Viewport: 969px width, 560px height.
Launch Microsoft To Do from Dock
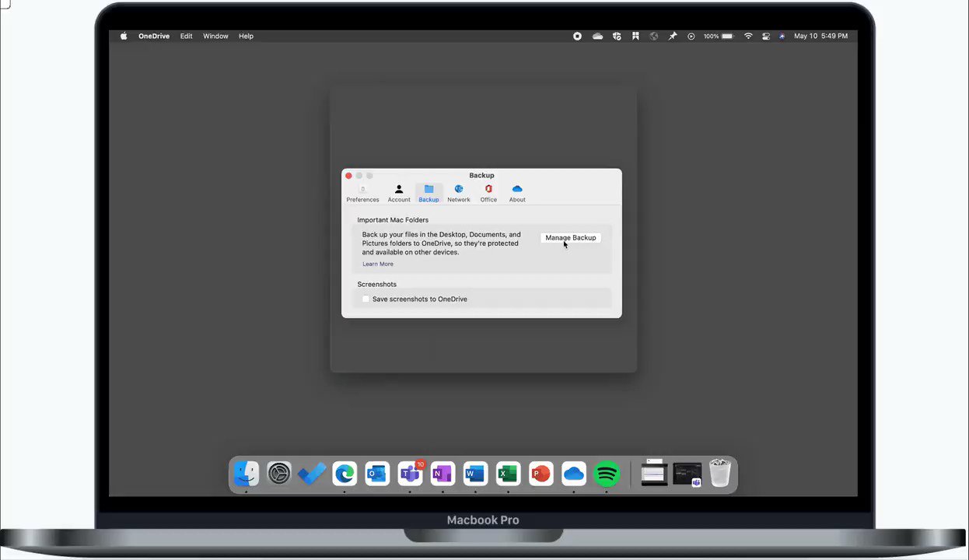pos(312,473)
